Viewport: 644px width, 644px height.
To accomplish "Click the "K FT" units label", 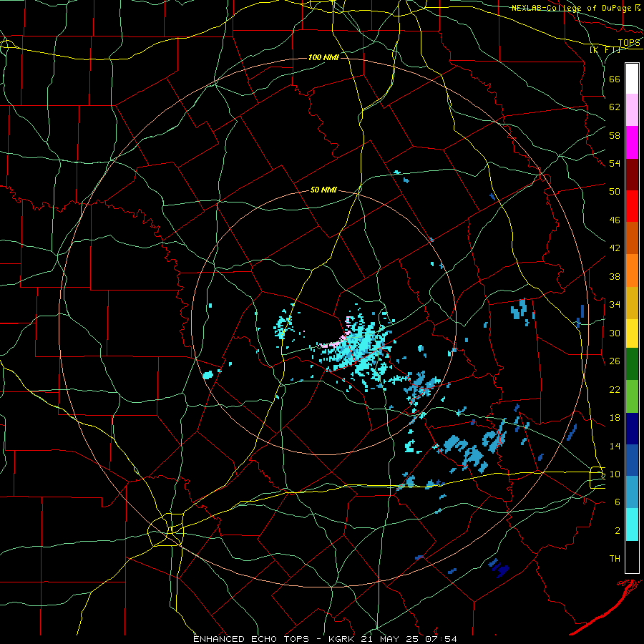I will click(x=605, y=49).
